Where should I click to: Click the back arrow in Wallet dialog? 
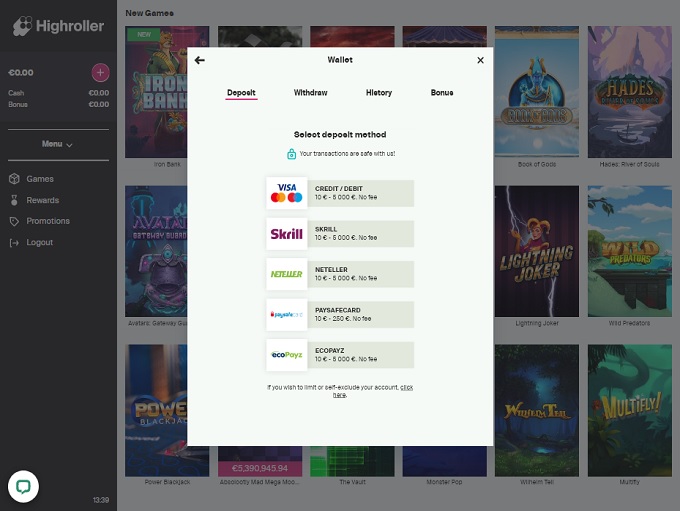[199, 60]
